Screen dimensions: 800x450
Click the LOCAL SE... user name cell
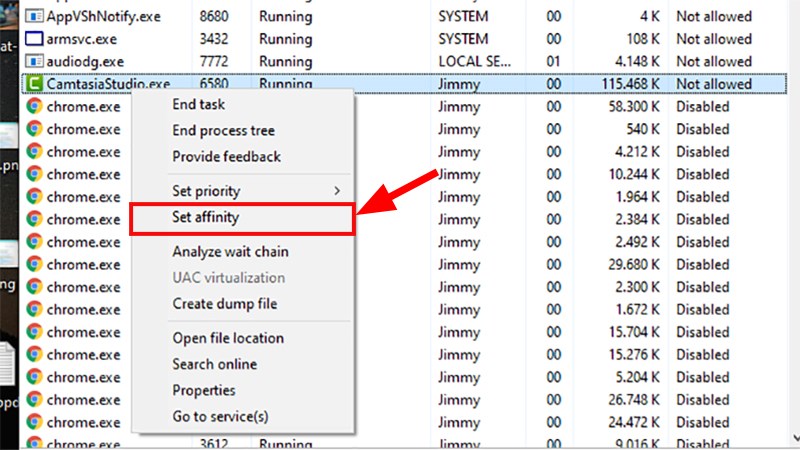474,61
